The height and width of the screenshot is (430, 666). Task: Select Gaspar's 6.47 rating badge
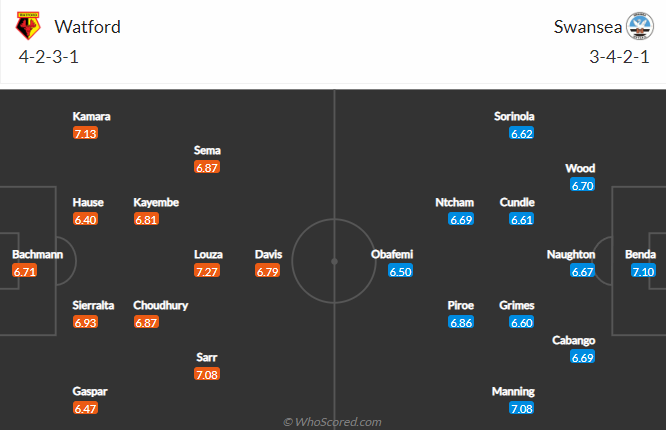coord(85,408)
